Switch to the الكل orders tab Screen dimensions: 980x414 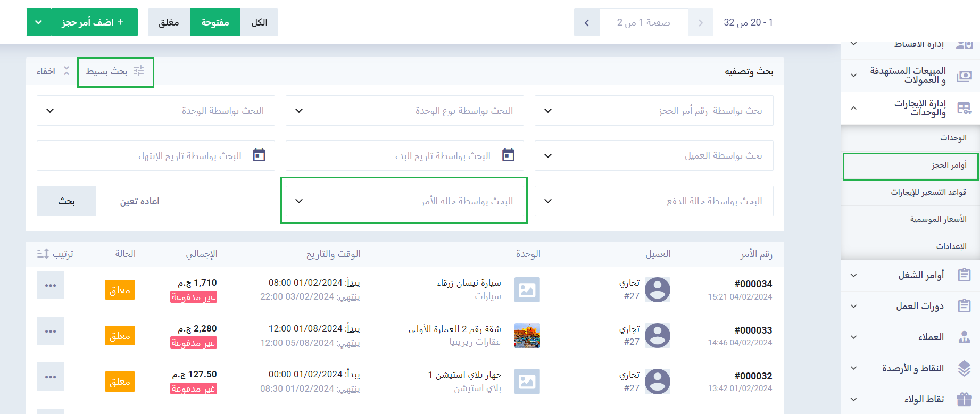259,22
